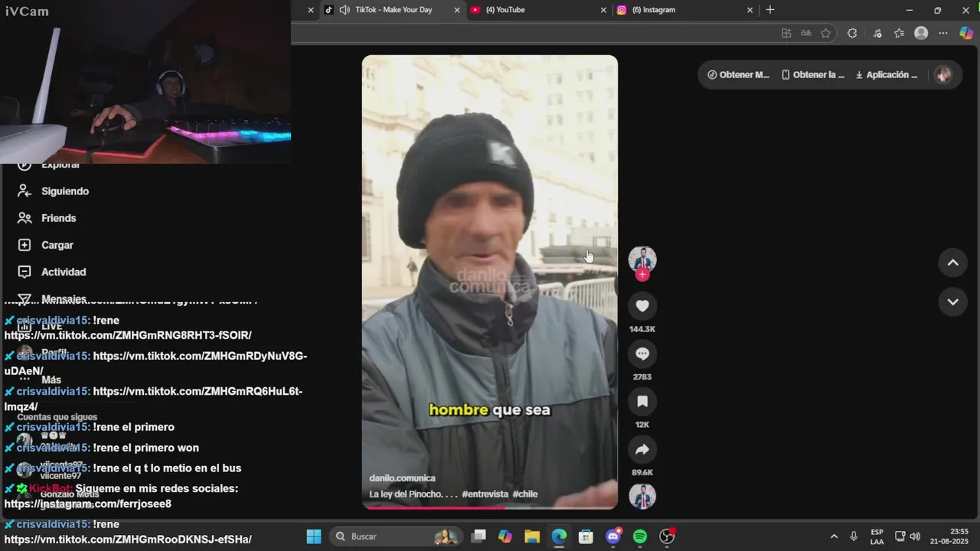Click the microphone tray icon

[854, 536]
